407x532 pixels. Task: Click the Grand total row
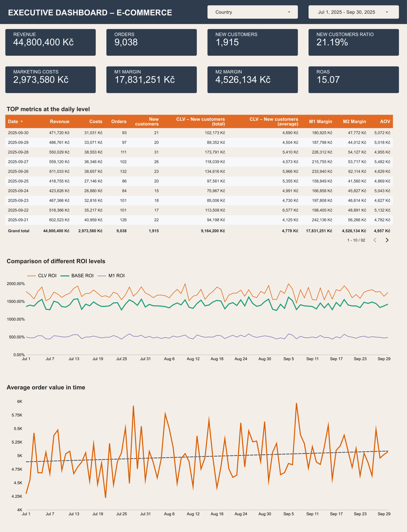(19, 231)
